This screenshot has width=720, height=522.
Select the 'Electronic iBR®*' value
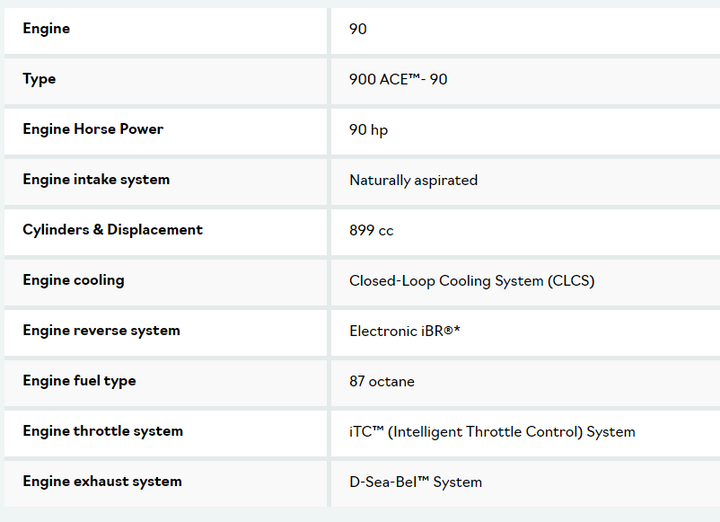tap(404, 331)
